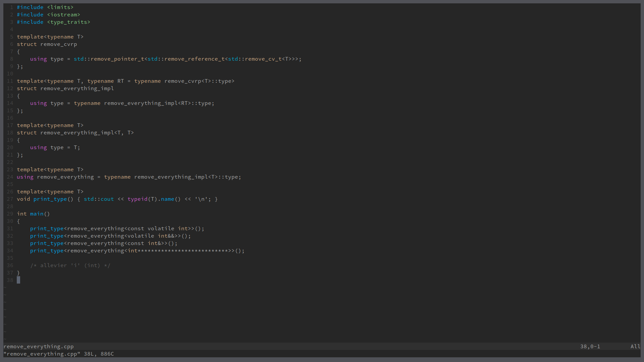The height and width of the screenshot is (362, 644).
Task: Click remove_reference_t on the using line
Action: click(x=194, y=59)
